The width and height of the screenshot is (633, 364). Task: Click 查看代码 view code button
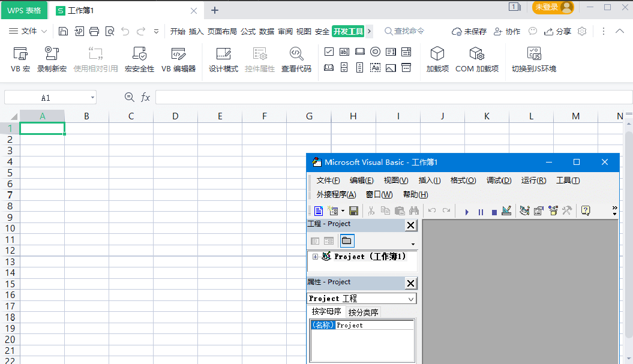296,59
